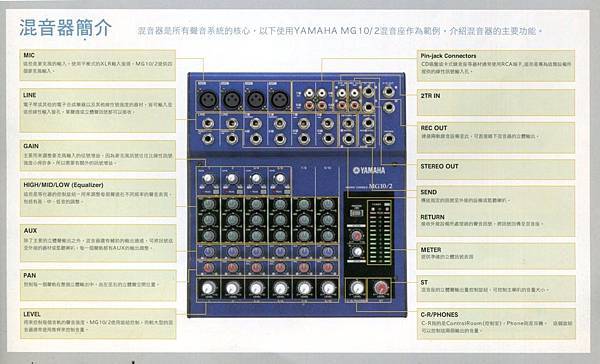
Task: Click the red ST master level knob
Action: coord(380,287)
